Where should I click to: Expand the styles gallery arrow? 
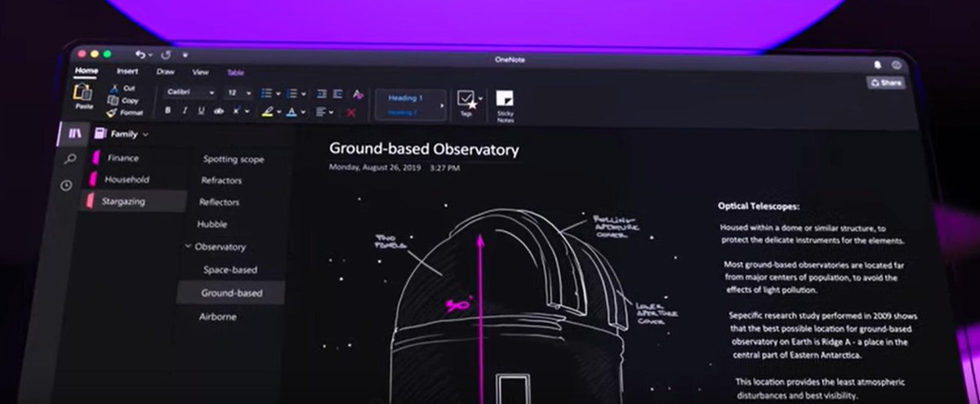442,106
